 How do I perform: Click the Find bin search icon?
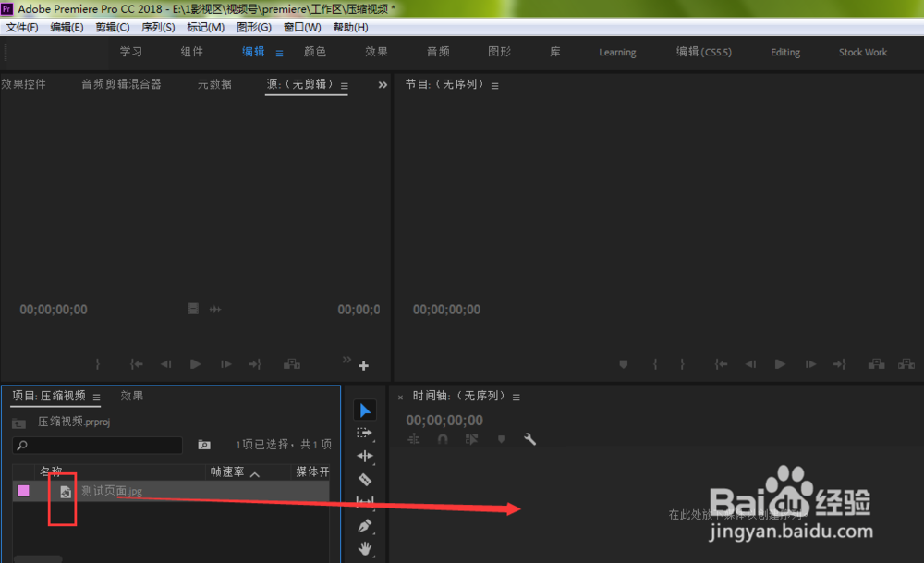pos(204,445)
